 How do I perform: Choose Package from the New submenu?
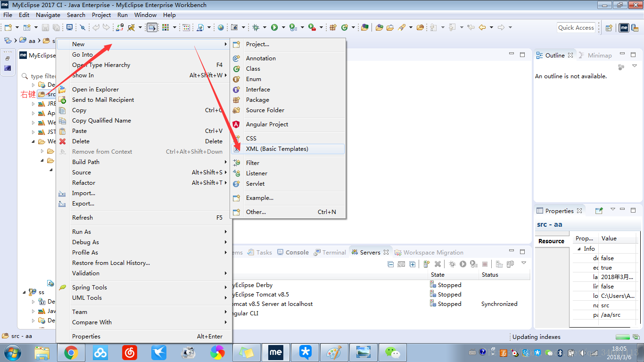coord(288,100)
